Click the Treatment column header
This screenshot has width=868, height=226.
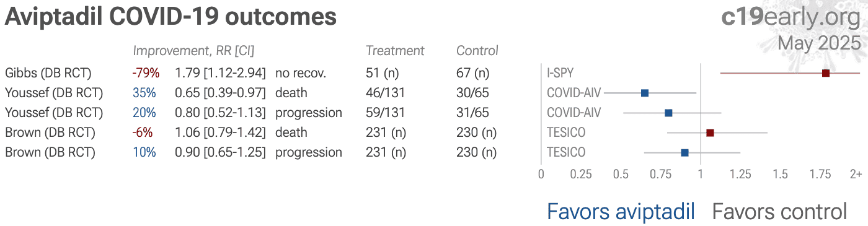click(x=395, y=51)
